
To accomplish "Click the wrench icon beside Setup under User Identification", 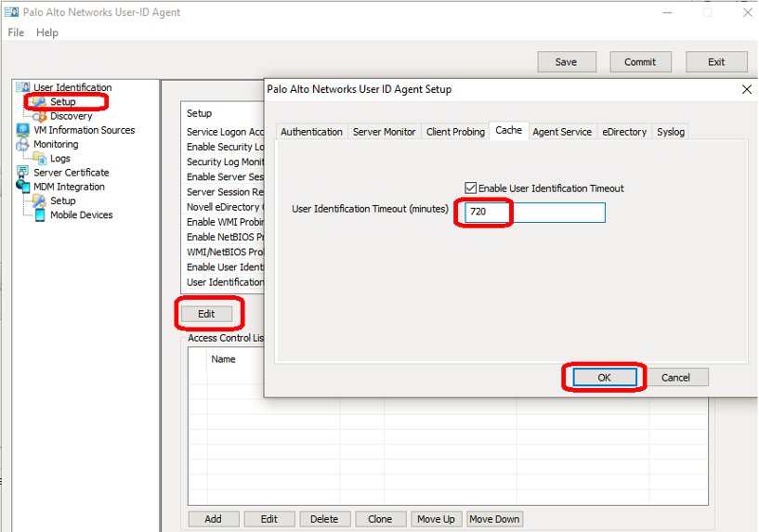I will pos(39,101).
